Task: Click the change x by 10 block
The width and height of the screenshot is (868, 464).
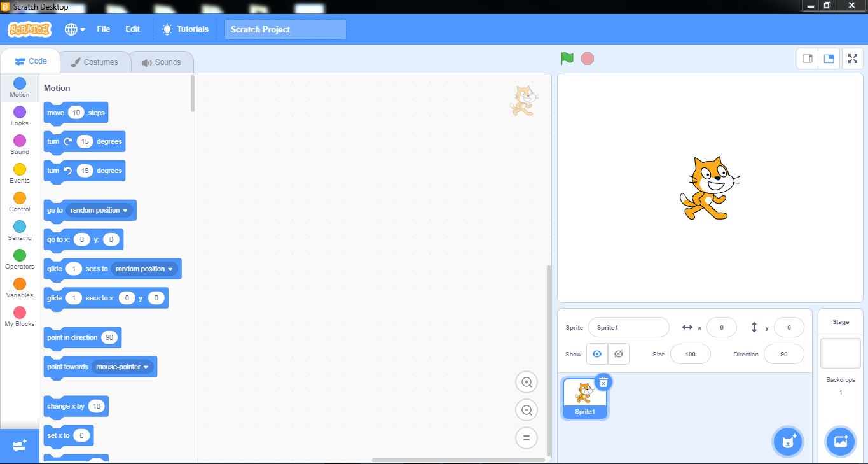Action: (76, 406)
